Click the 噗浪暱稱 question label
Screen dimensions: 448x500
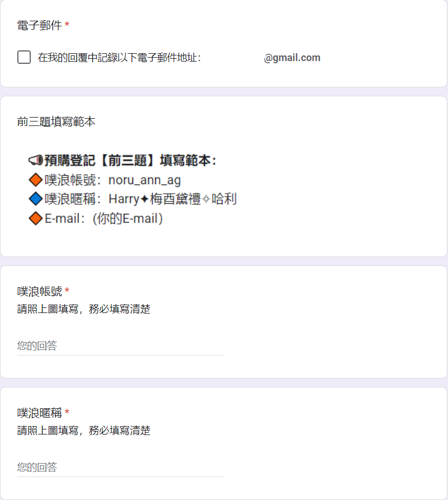click(x=40, y=413)
